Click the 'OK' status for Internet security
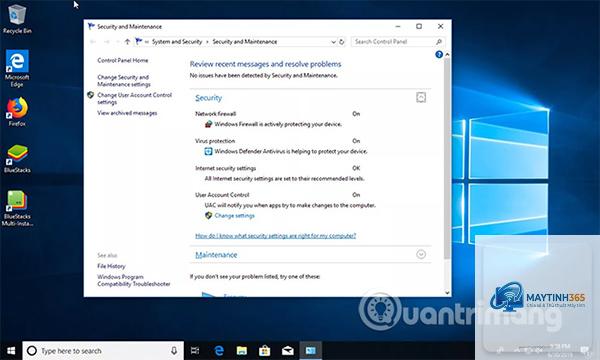This screenshot has height=360, width=600. click(356, 168)
